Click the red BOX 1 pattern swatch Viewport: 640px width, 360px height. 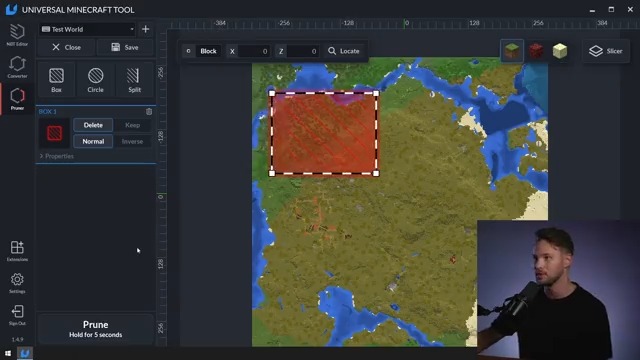[54, 133]
